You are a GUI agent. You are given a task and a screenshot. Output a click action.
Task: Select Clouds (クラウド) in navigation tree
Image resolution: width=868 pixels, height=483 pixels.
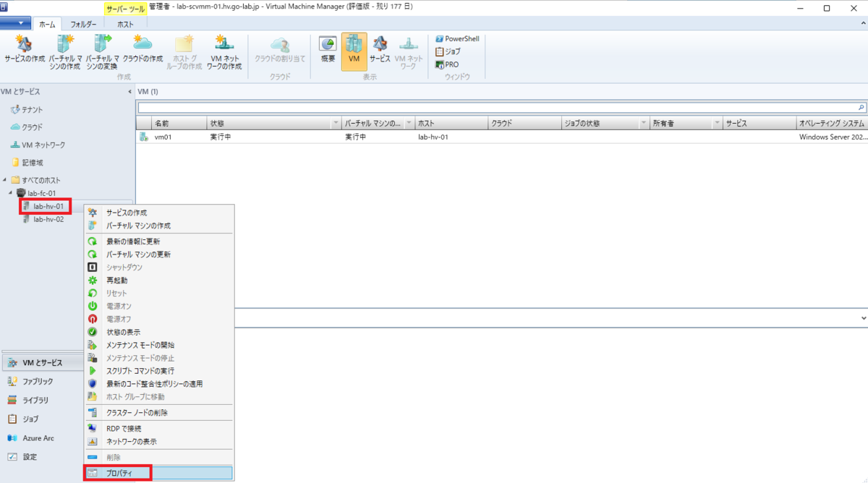tap(27, 127)
